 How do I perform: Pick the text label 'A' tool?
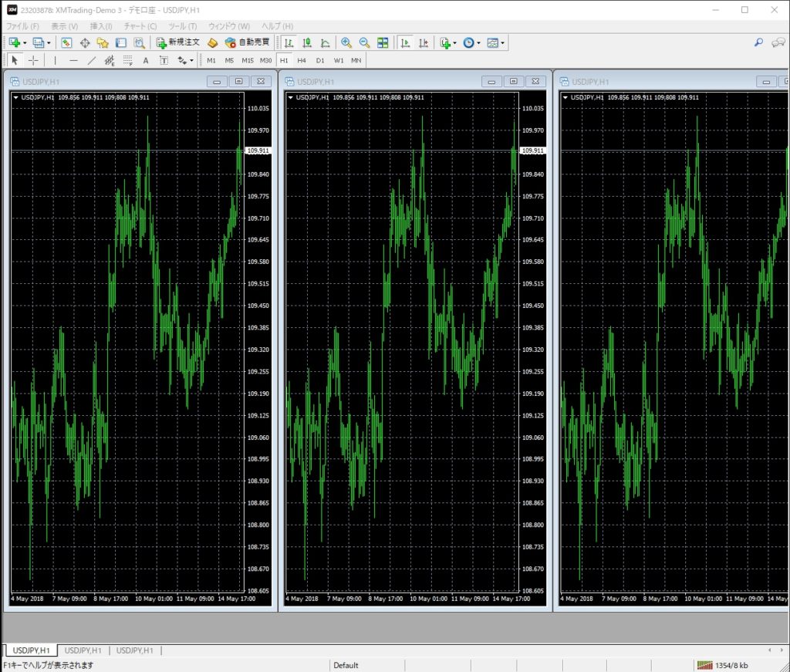click(146, 60)
